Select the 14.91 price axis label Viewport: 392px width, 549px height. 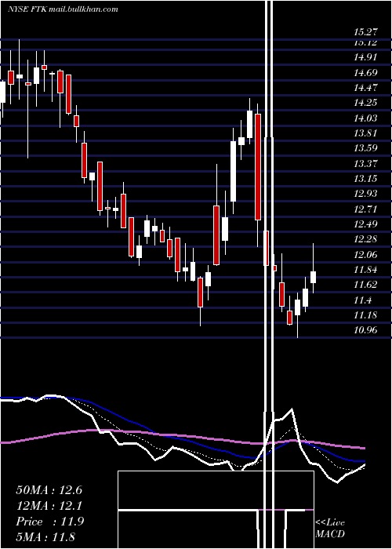coord(365,57)
